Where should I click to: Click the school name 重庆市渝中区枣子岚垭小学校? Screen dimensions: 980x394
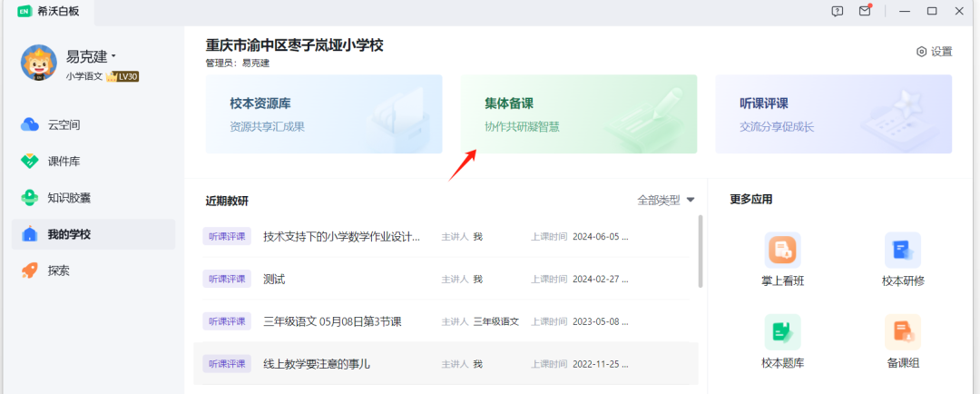[x=294, y=45]
